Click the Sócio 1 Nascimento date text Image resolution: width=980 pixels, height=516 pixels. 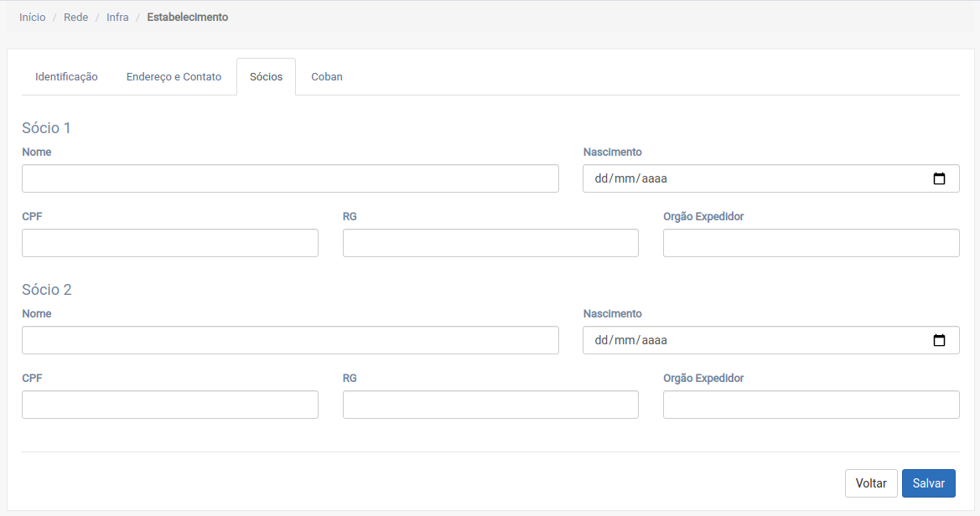(630, 178)
